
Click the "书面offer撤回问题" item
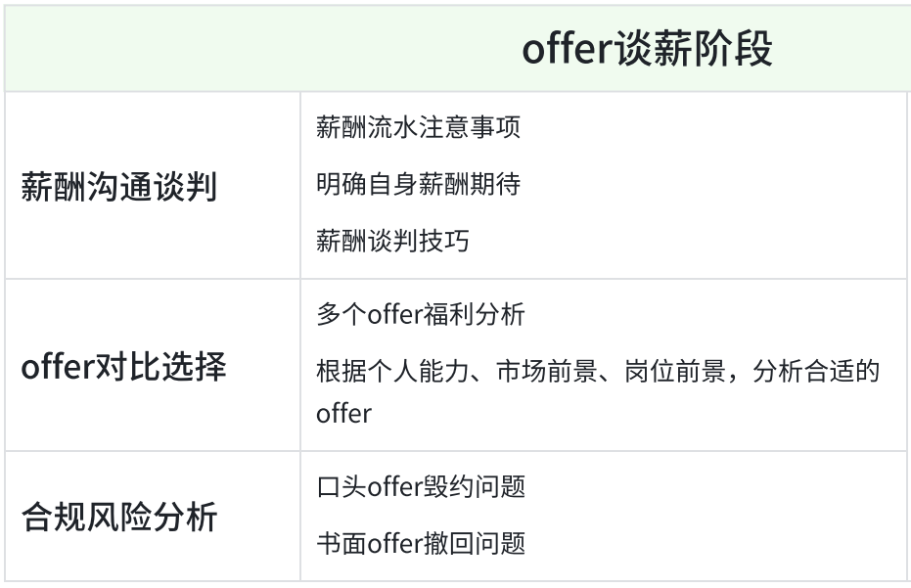[x=420, y=543]
